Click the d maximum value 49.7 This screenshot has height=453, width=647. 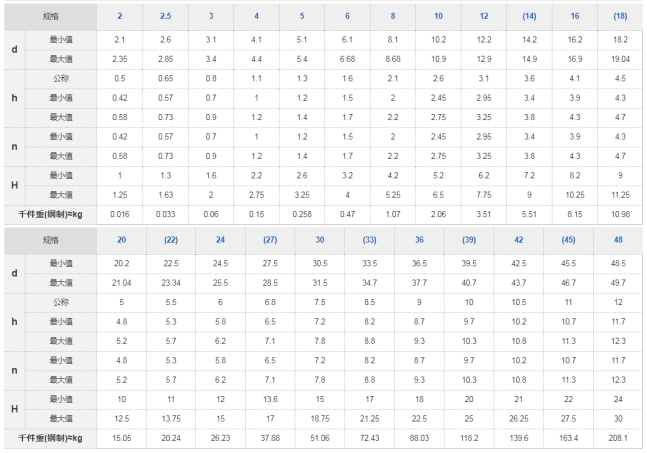[x=620, y=282]
